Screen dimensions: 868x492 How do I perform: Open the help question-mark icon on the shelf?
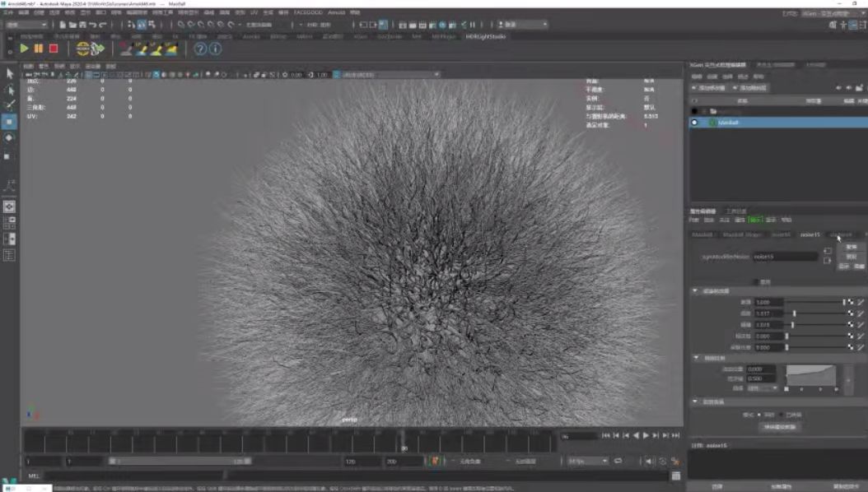tap(200, 49)
